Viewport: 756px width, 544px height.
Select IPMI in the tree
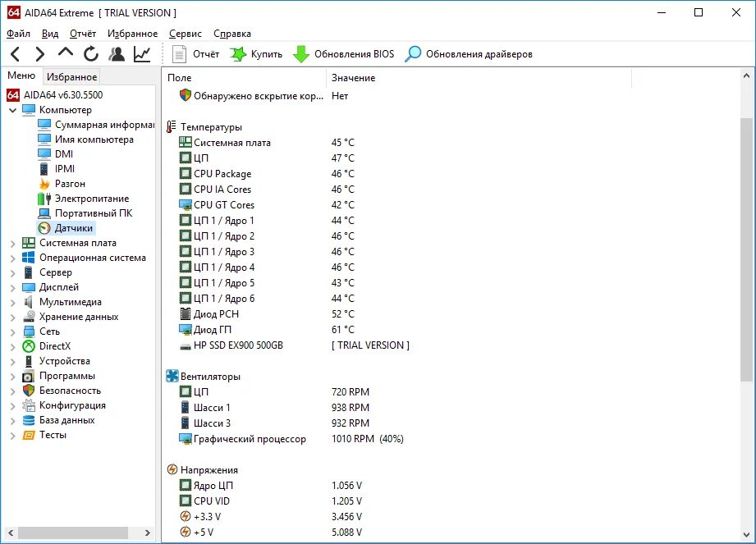point(65,169)
